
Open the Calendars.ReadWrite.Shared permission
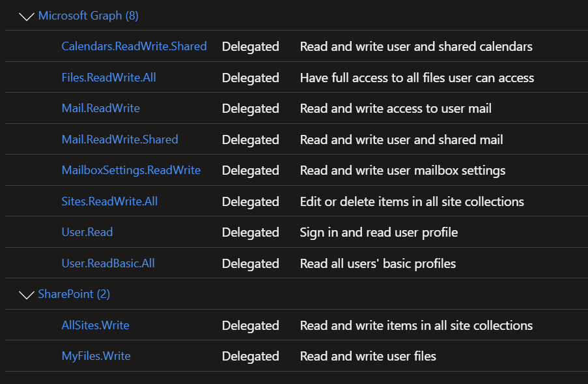coord(134,46)
